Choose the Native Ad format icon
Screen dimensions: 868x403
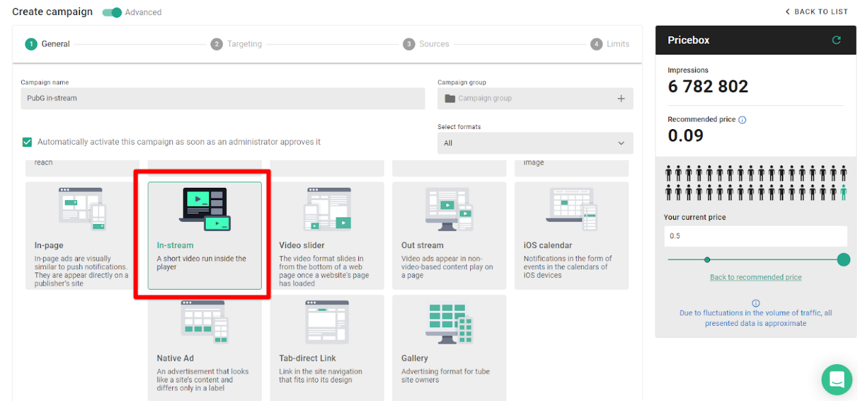[x=204, y=321]
